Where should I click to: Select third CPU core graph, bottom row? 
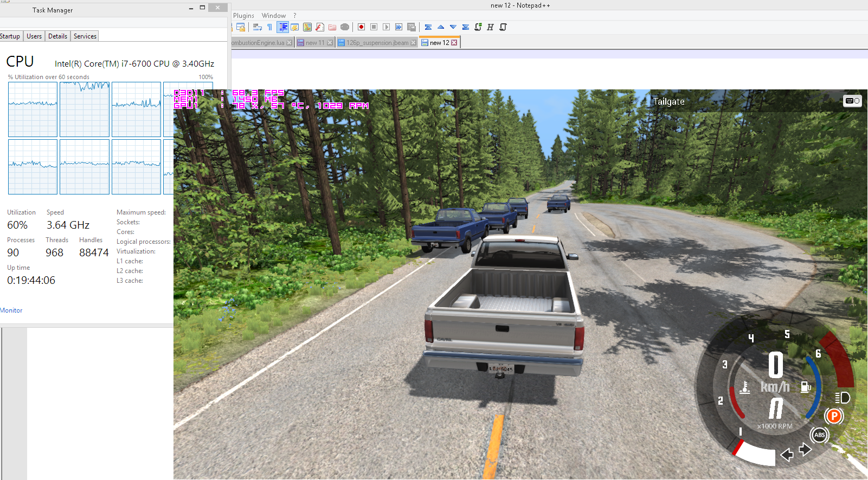tap(136, 167)
